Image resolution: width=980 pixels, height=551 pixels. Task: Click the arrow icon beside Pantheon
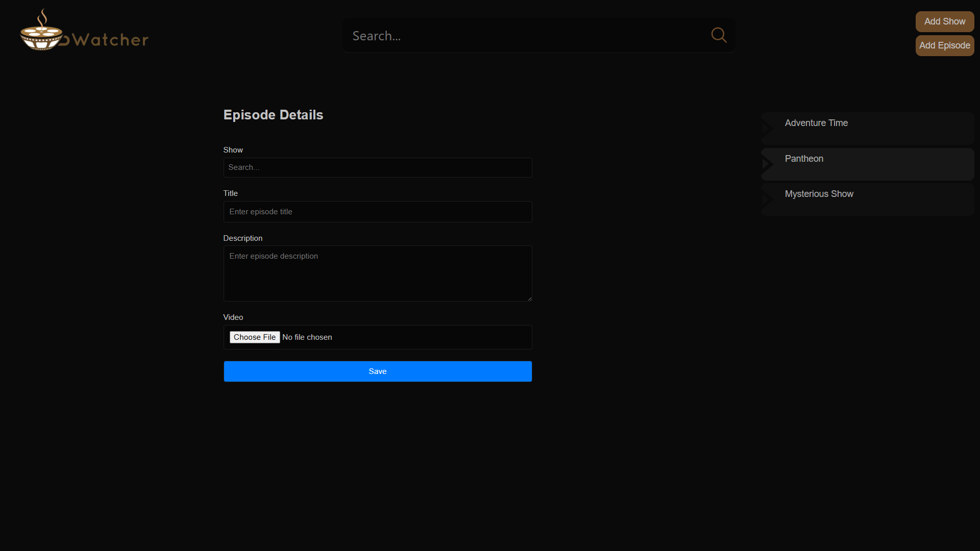[767, 164]
